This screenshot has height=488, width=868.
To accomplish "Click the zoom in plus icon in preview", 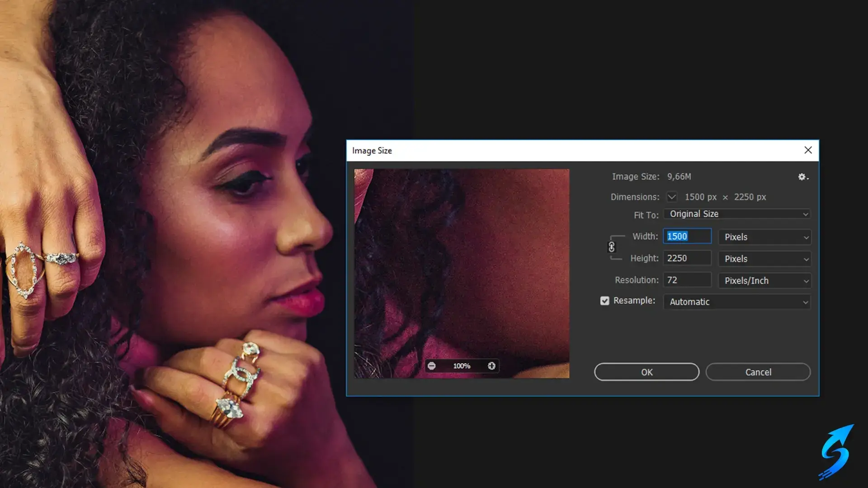I will (x=491, y=366).
